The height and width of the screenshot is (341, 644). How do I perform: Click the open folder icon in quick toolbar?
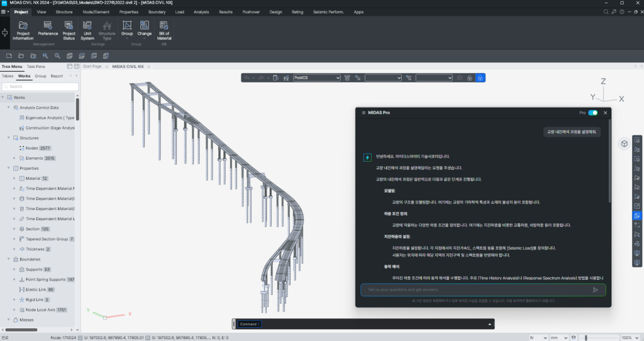21,56
